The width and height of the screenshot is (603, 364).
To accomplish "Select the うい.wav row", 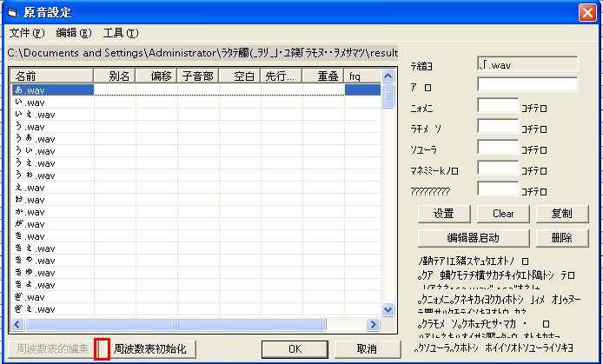I will [196, 151].
